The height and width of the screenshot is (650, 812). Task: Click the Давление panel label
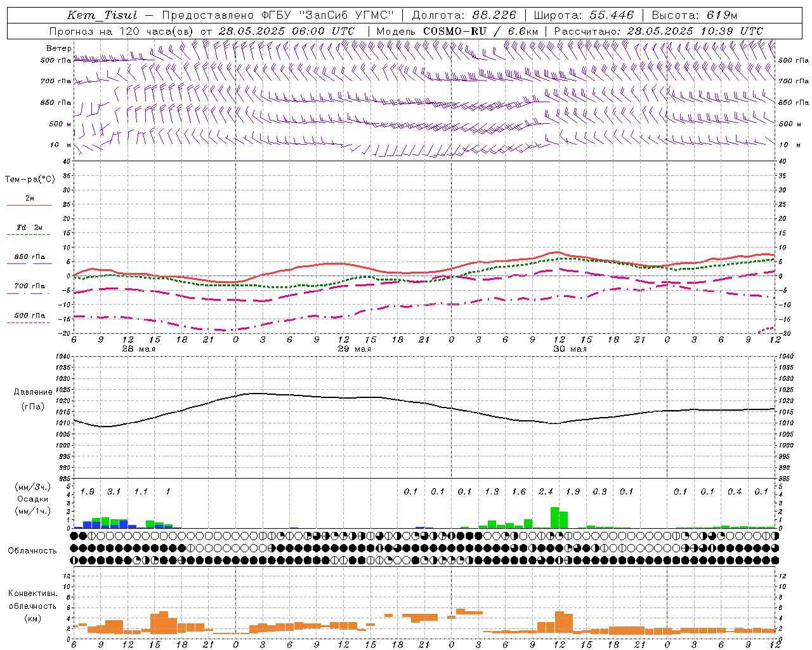(33, 392)
